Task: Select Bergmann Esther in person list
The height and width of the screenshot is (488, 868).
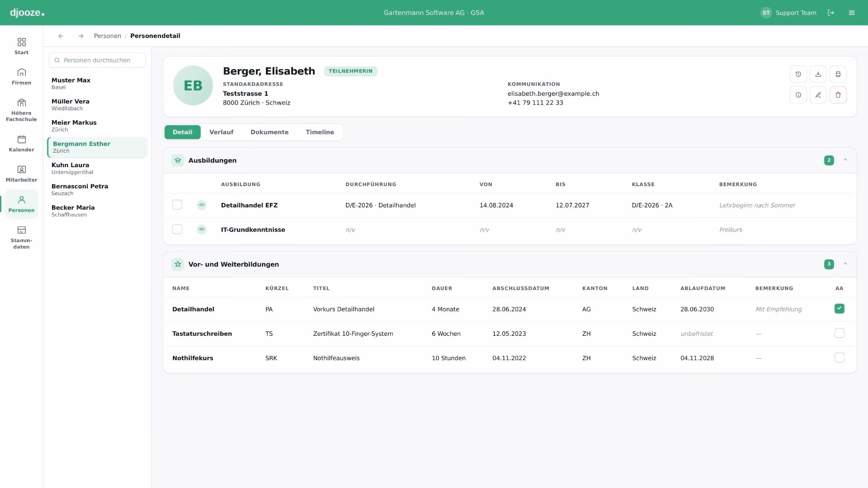Action: 97,147
